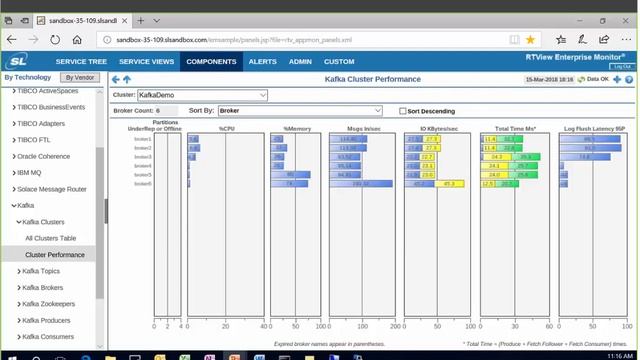Viewport: 640px width, 360px height.
Task: Expand Oracle Coherence tree node
Action: click(x=14, y=156)
